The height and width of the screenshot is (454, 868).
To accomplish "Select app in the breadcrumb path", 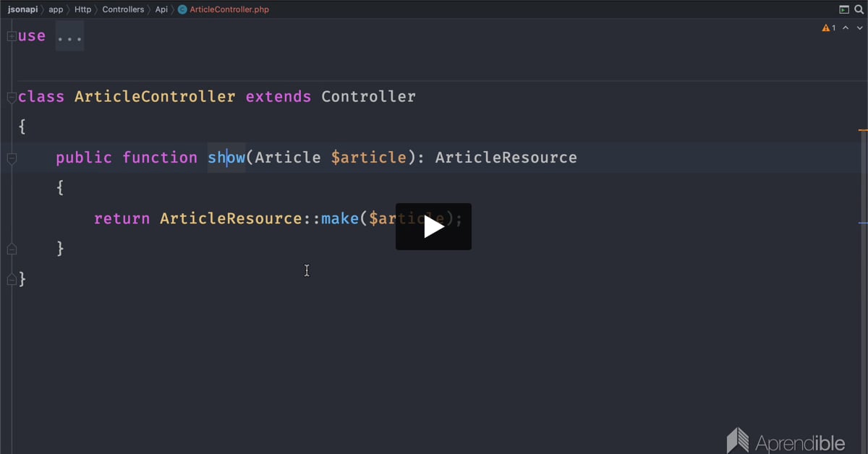I will point(56,9).
